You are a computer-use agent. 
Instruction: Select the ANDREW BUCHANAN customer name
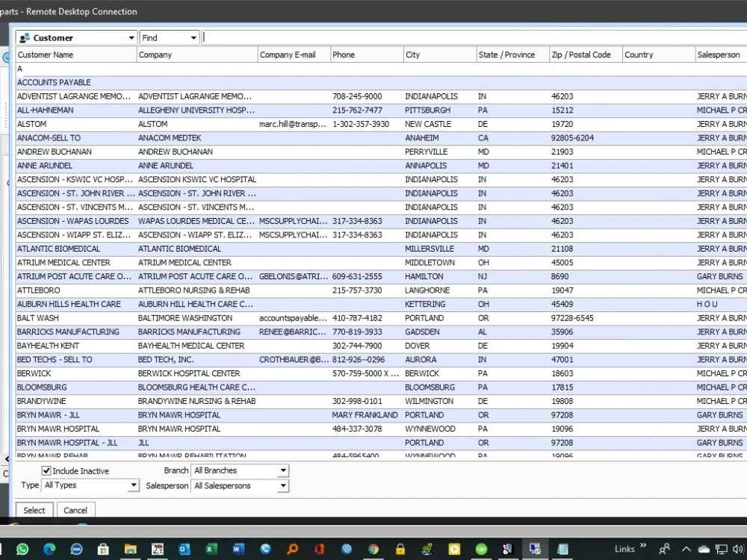[x=55, y=152]
